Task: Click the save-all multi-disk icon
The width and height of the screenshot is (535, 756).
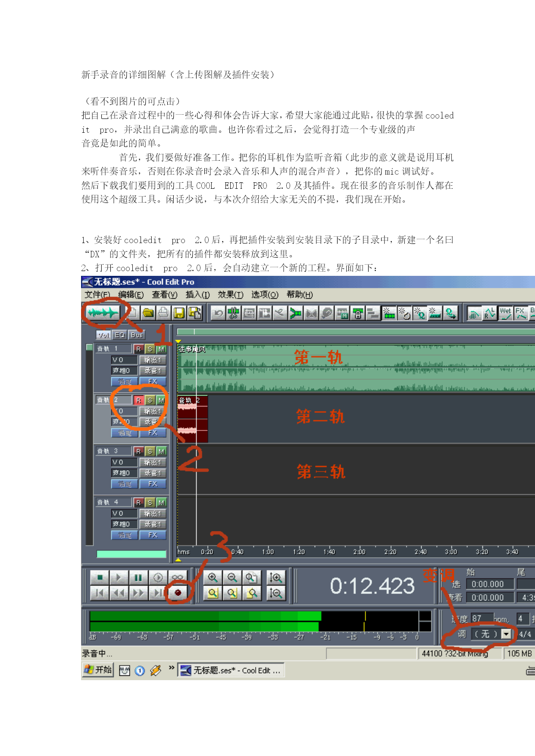Action: [195, 313]
